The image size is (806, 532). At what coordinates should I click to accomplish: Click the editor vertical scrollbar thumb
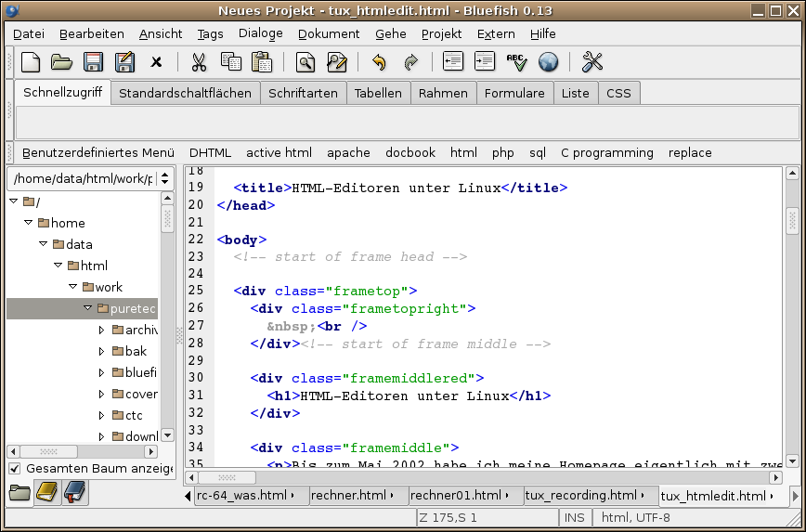[x=792, y=220]
